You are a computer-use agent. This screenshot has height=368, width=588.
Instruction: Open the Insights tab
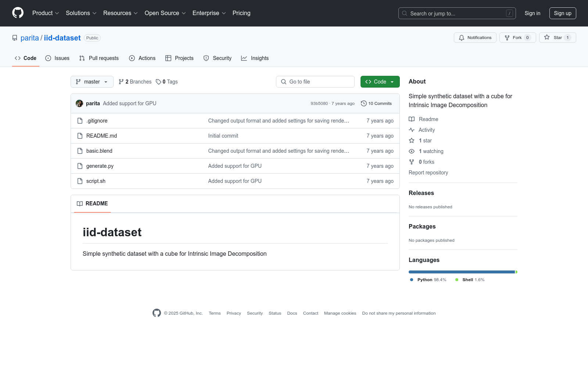255,58
